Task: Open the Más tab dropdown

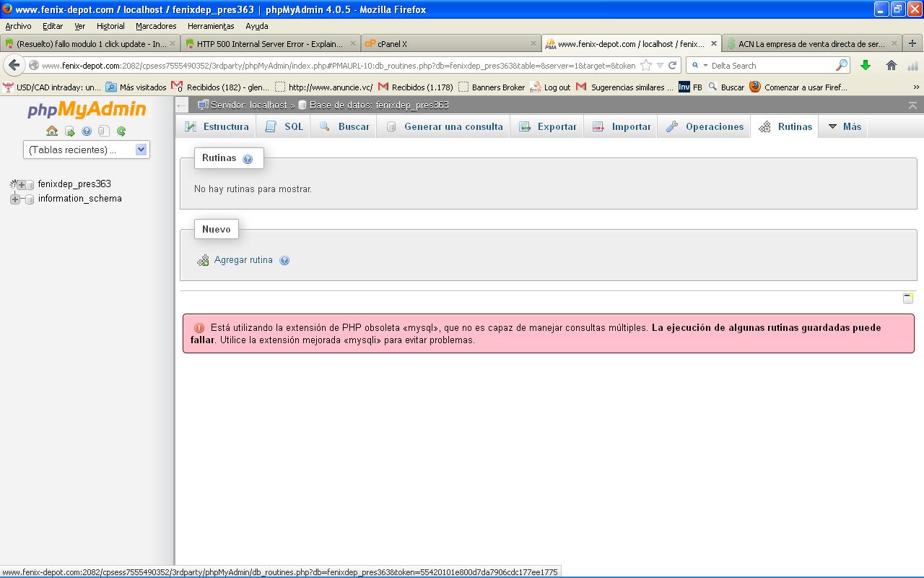Action: (x=844, y=126)
